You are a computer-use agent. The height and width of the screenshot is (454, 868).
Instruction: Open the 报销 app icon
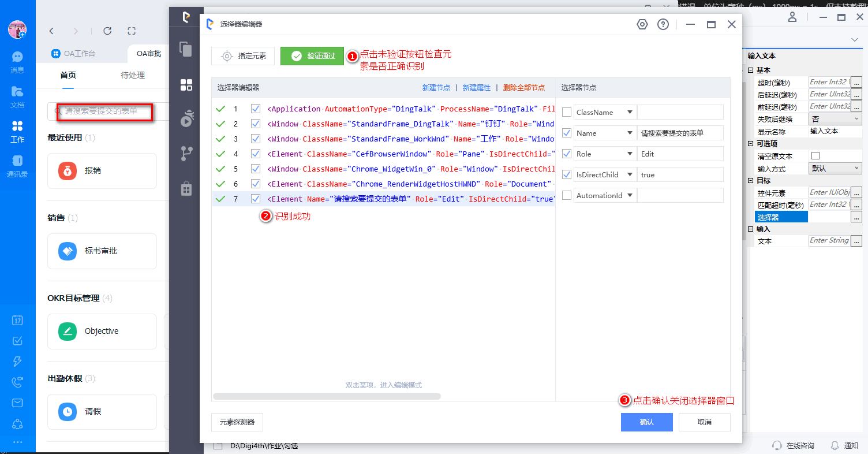(x=68, y=171)
